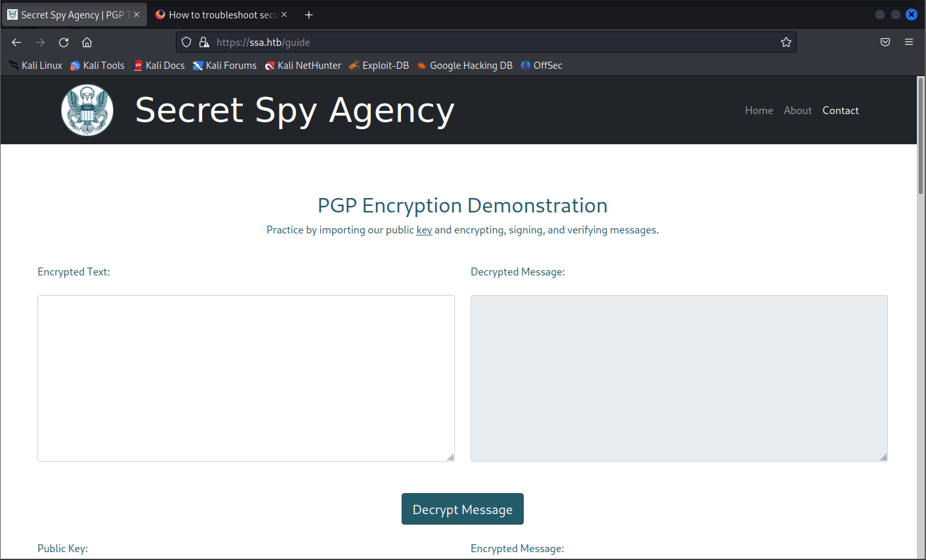The height and width of the screenshot is (560, 926).
Task: Click the browser back arrow
Action: 16,43
